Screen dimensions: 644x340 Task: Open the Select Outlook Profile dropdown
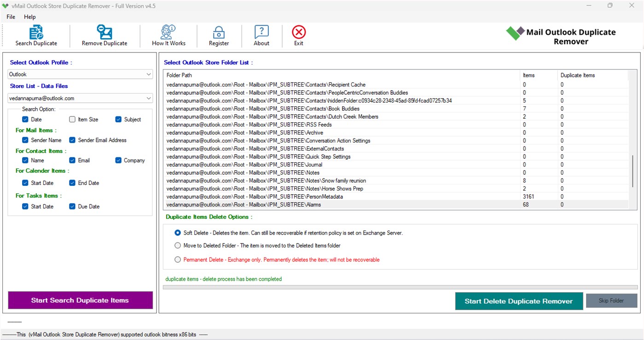(149, 74)
